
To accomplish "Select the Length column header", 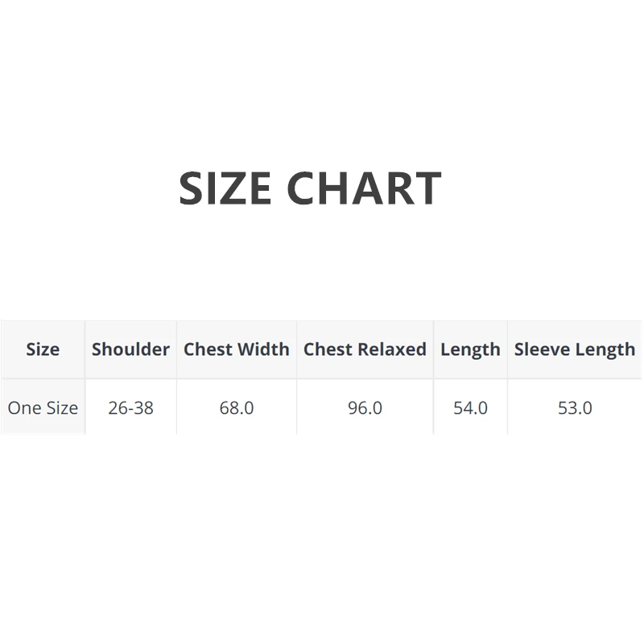I will 470,349.
